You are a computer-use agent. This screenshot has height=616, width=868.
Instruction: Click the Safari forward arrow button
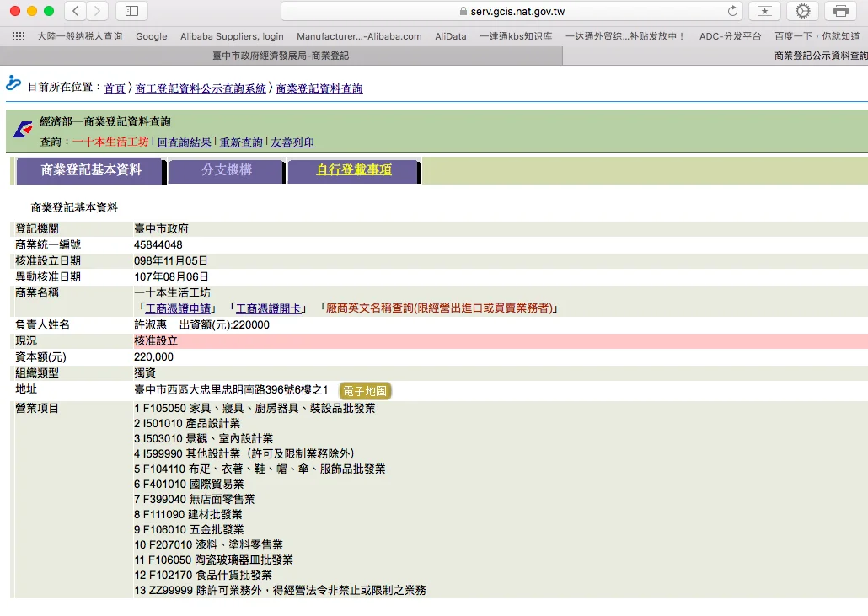97,11
